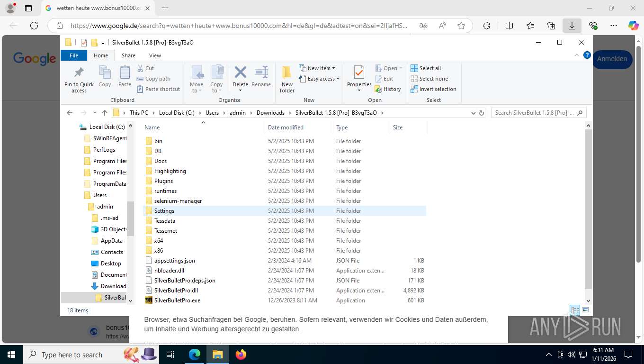
Task: Sort by the Name column header
Action: coord(204,127)
